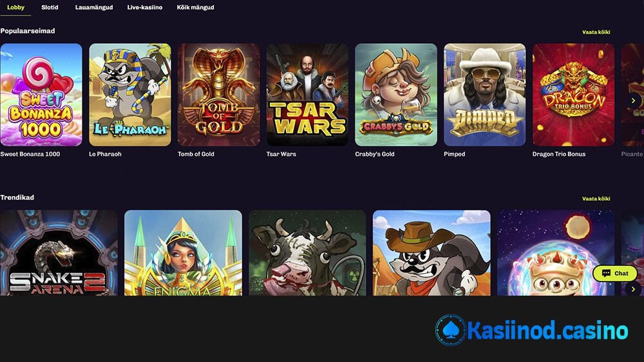Open the crowned monster space game tile

pyautogui.click(x=556, y=252)
